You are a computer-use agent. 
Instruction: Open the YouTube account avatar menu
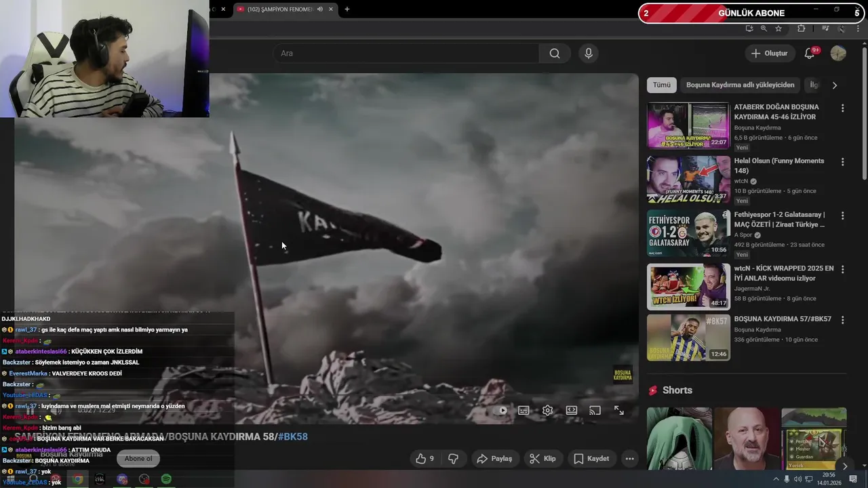click(x=838, y=54)
